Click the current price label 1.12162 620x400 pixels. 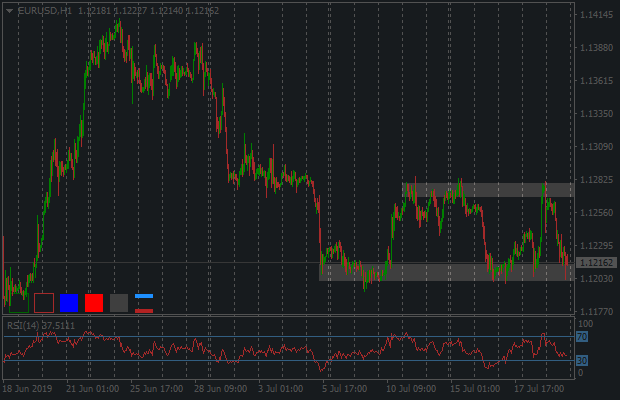point(595,262)
